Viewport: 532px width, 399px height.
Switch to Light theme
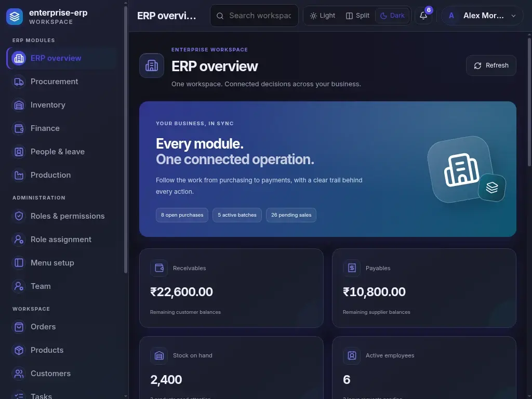pyautogui.click(x=323, y=16)
